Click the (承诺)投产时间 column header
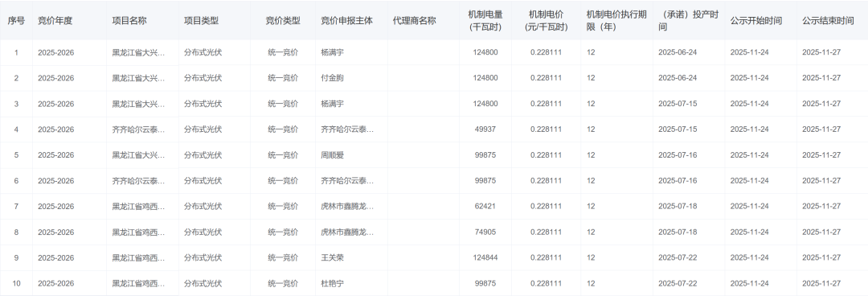Viewport: 868px width, 296px height. pyautogui.click(x=688, y=20)
